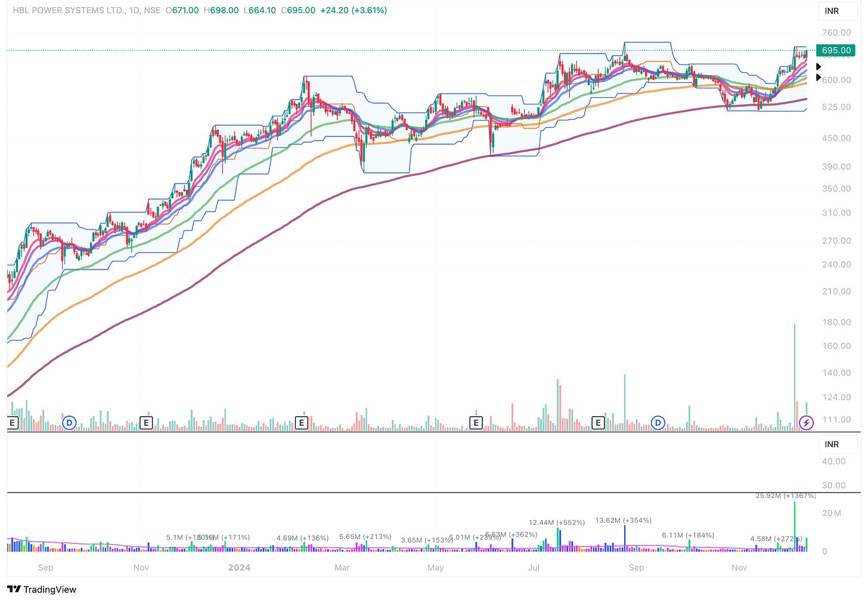This screenshot has height=601, width=868.
Task: Click the NSE exchange label in legend
Action: click(x=152, y=10)
